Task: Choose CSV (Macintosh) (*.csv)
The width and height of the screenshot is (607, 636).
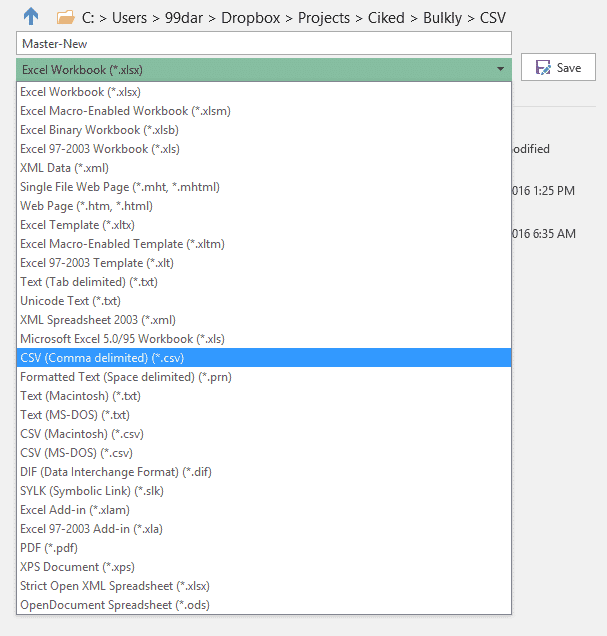Action: coord(264,434)
